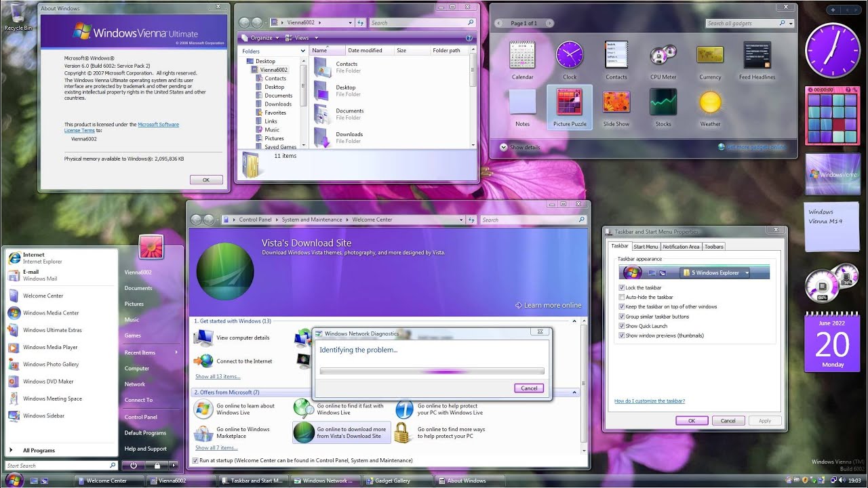This screenshot has height=488, width=868.
Task: Expand Recent Items submenu arrow
Action: pyautogui.click(x=176, y=352)
